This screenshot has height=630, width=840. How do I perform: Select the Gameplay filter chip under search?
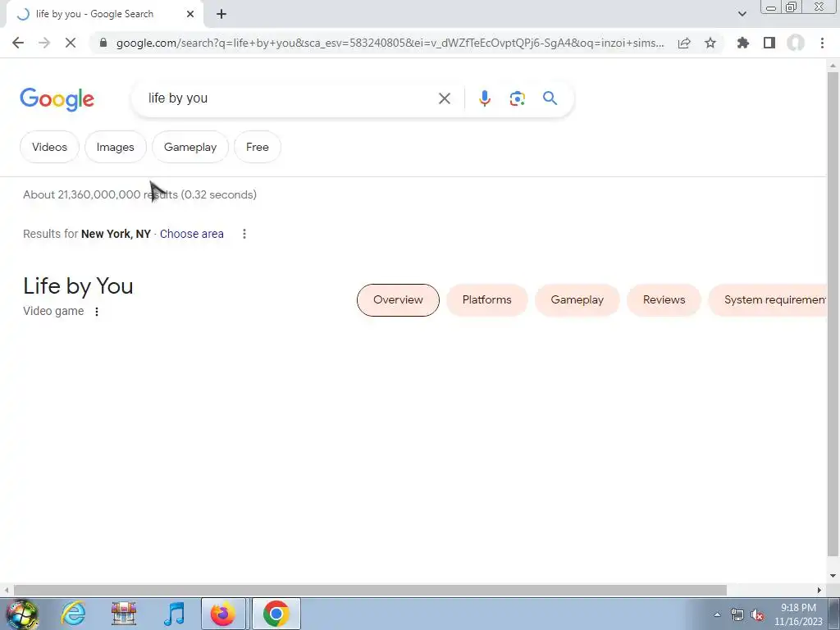click(x=190, y=147)
